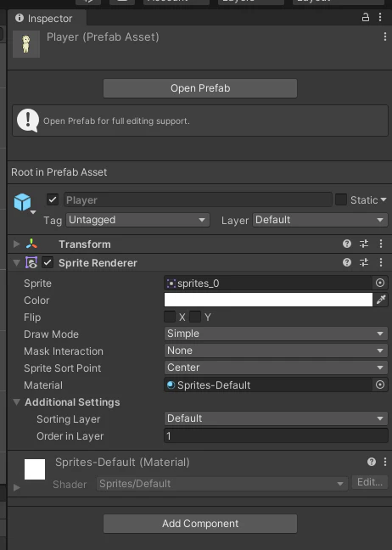This screenshot has width=392, height=550.
Task: Enable Flip X checkbox
Action: tap(170, 317)
